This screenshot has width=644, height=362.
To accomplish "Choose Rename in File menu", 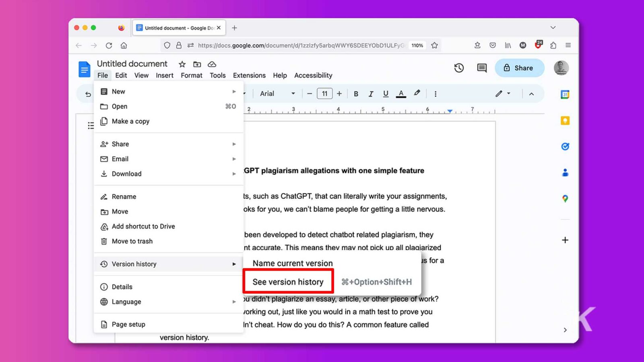I will (169, 197).
